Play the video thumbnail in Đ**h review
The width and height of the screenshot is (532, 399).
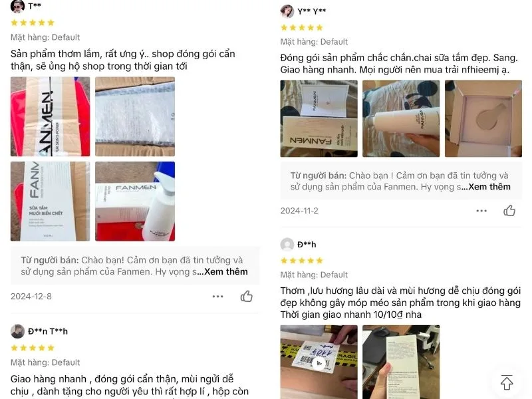click(319, 362)
